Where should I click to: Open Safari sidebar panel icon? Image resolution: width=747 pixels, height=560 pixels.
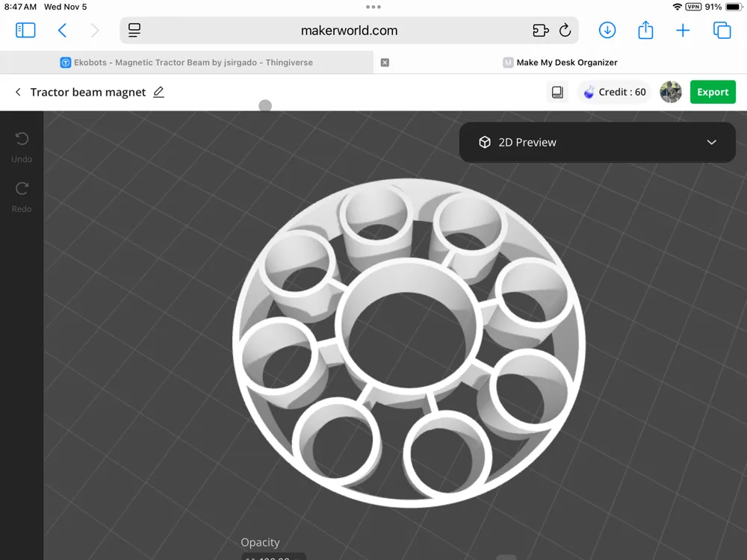[x=25, y=31]
